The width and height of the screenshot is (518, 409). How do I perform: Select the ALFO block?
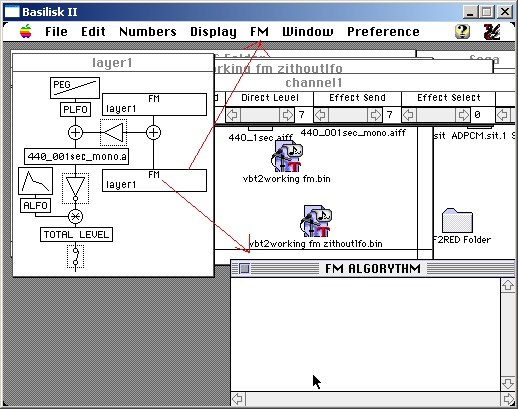[x=36, y=205]
